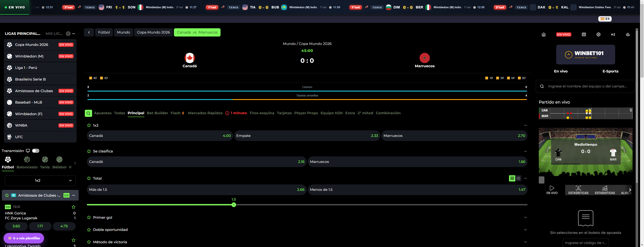Go back using the breadcrumb arrow
644x247 pixels.
click(x=89, y=32)
